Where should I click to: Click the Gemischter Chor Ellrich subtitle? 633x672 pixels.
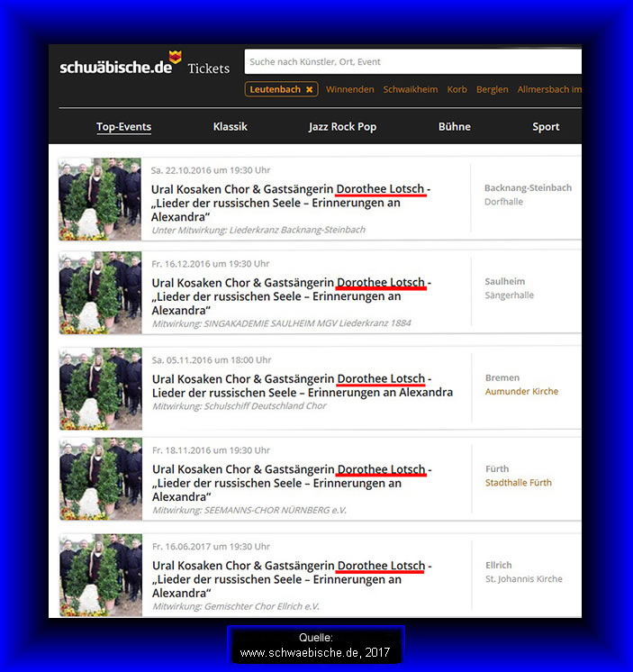pyautogui.click(x=236, y=606)
